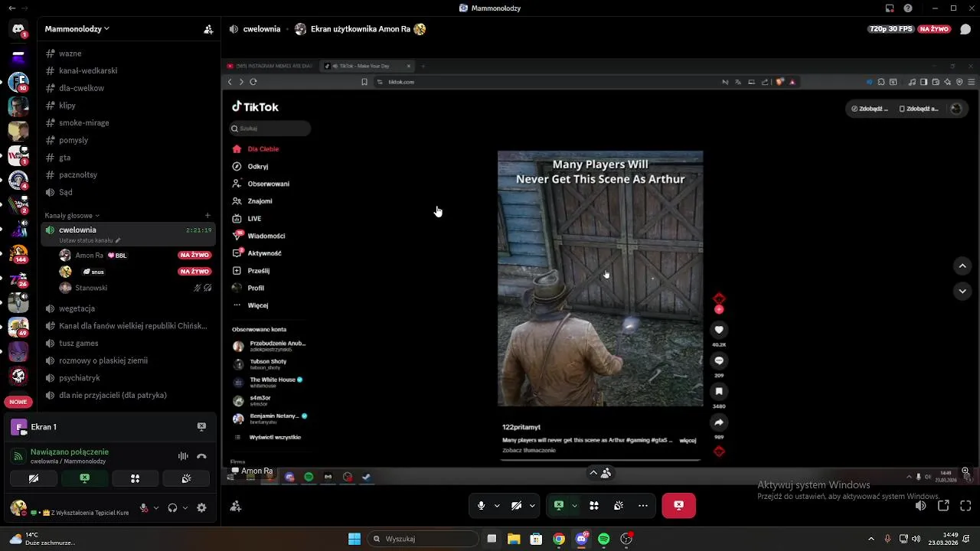Viewport: 980px width, 551px height.
Task: Open soundboard icon in bottom call bar
Action: (618, 505)
